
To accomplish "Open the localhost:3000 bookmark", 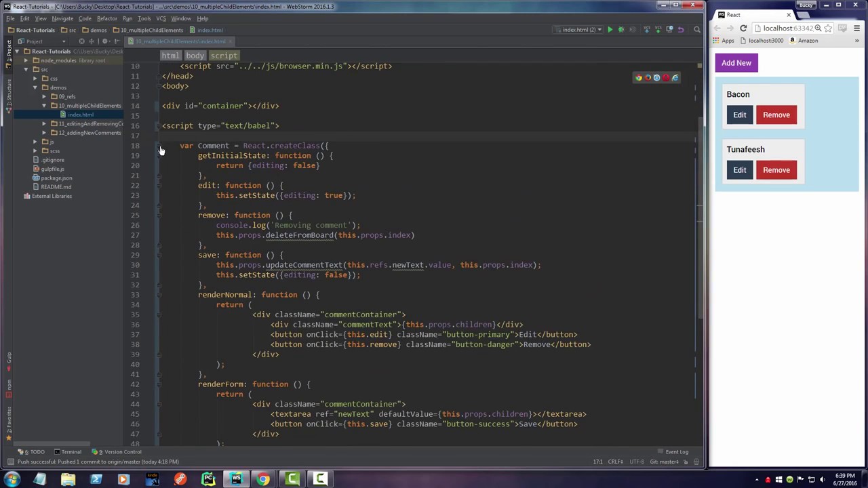I will (x=762, y=41).
